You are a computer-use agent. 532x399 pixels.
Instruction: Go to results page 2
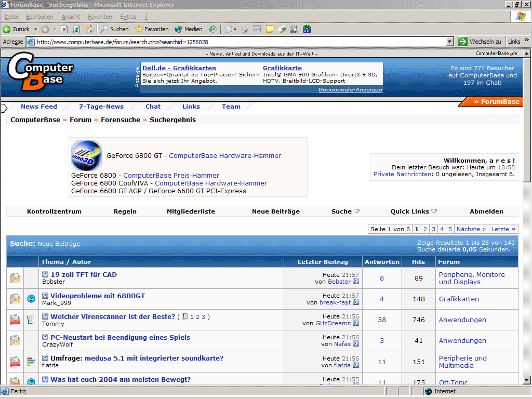point(425,229)
